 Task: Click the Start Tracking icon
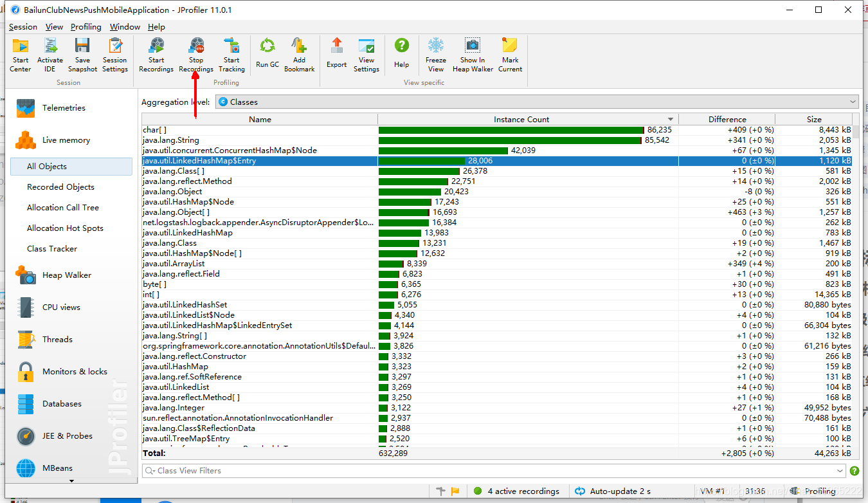coord(231,55)
